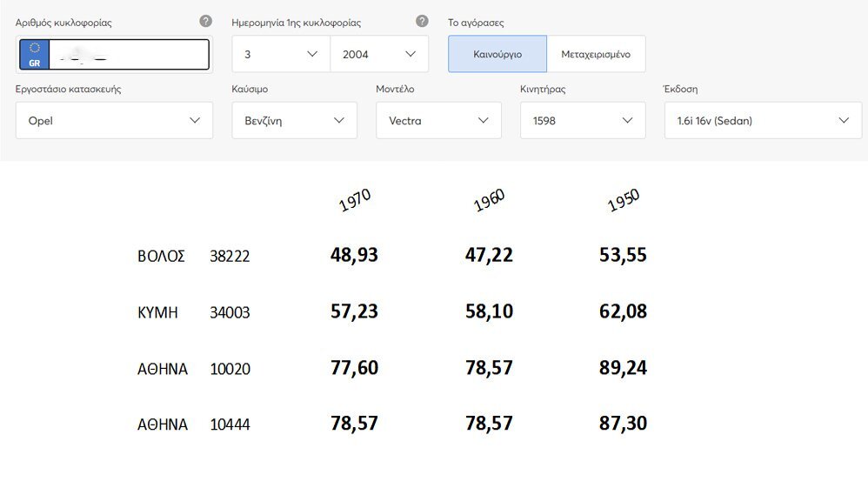Viewport: 868px width, 488px height.
Task: Open the month dropdown showing 3
Action: pyautogui.click(x=281, y=54)
